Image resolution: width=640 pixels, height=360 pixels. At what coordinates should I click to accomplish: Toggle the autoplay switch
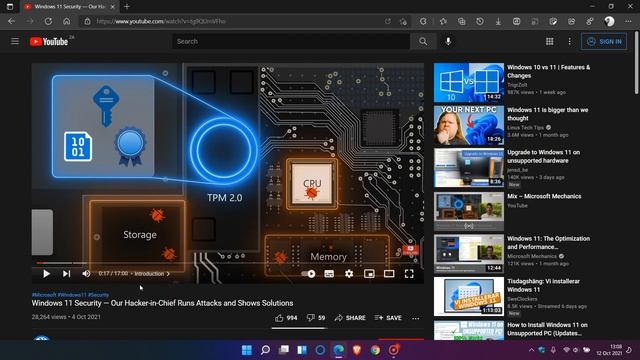[x=308, y=273]
